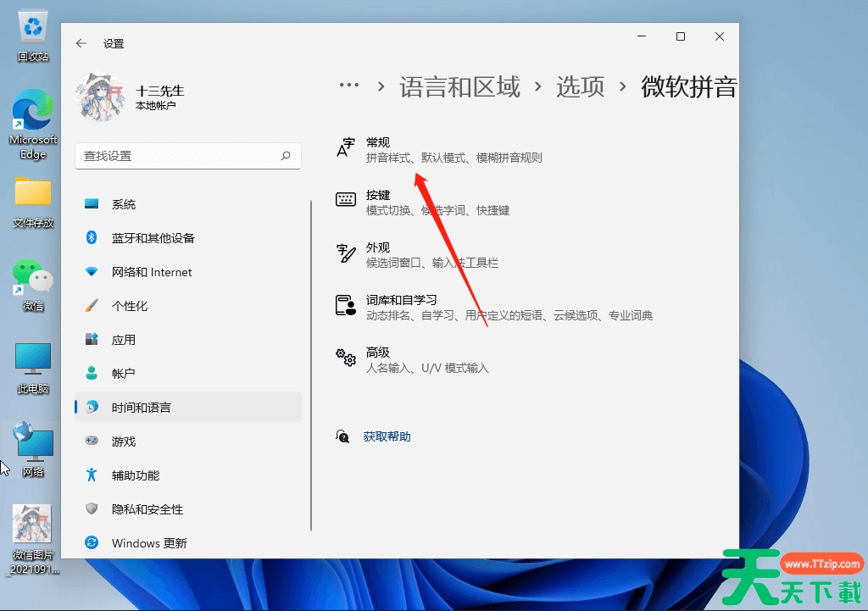
Task: Open the 此电脑 desktop icon
Action: (x=33, y=368)
